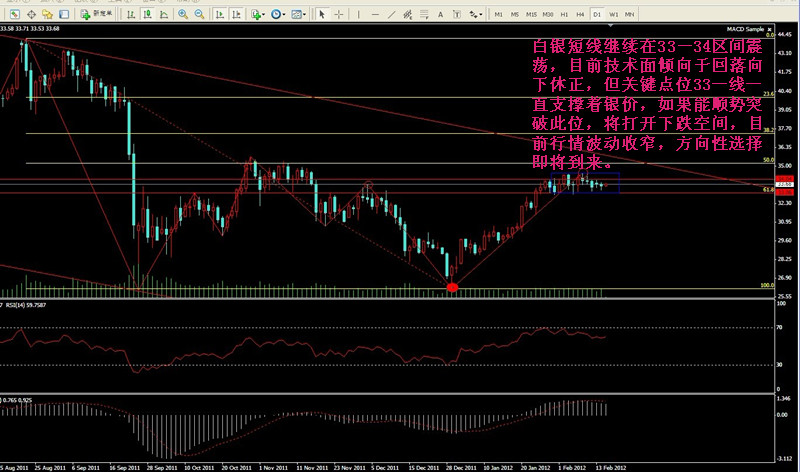Open the Market Watch panel icon
Screen dimensions: 800x472
tap(14, 14)
